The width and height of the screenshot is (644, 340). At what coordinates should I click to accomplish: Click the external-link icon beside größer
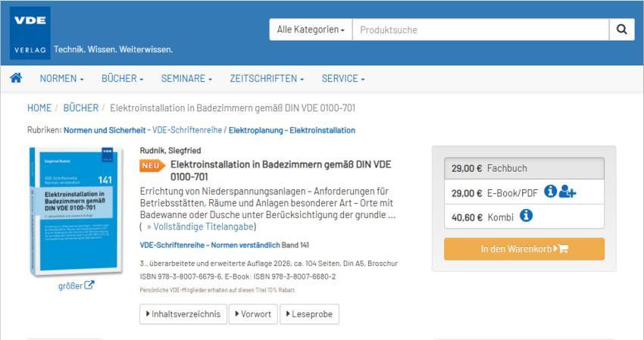click(x=89, y=285)
